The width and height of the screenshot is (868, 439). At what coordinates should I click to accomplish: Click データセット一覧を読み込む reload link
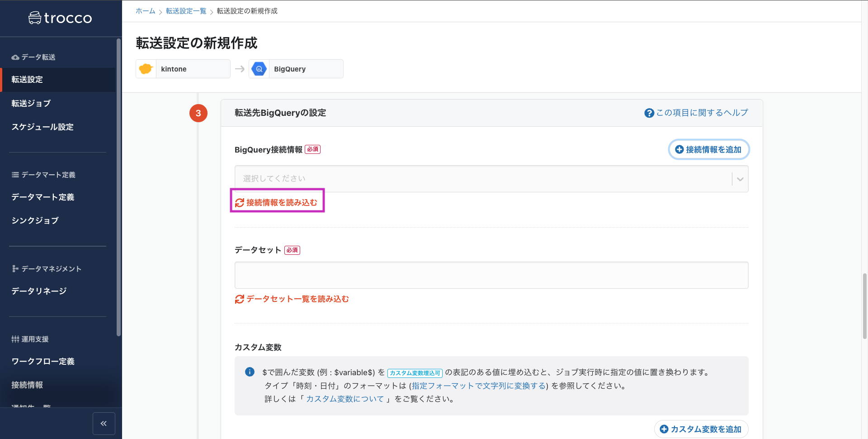[292, 299]
